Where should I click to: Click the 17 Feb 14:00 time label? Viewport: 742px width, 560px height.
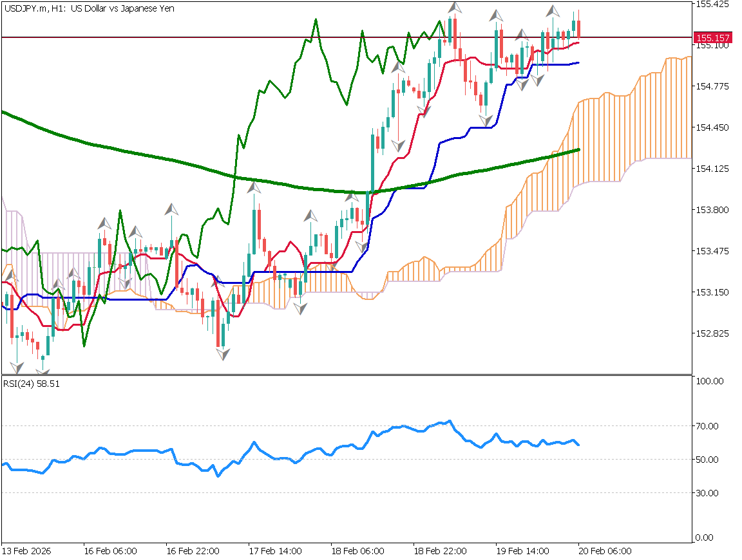(275, 552)
